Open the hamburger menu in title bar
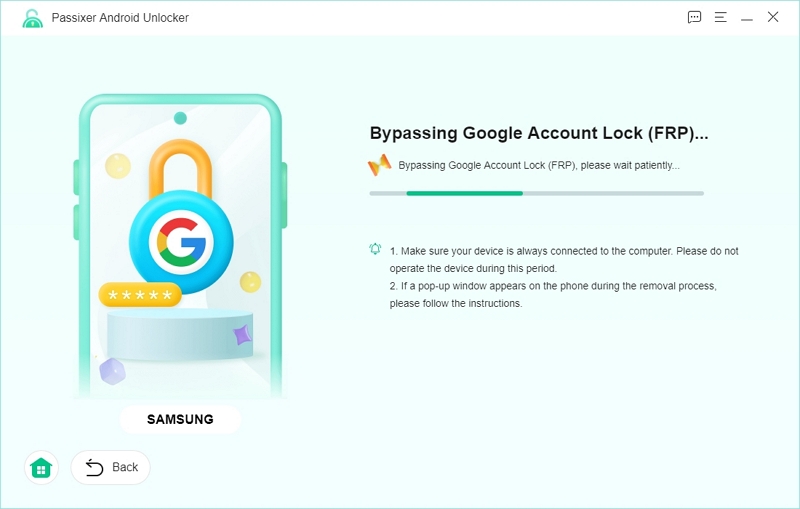 [x=720, y=17]
